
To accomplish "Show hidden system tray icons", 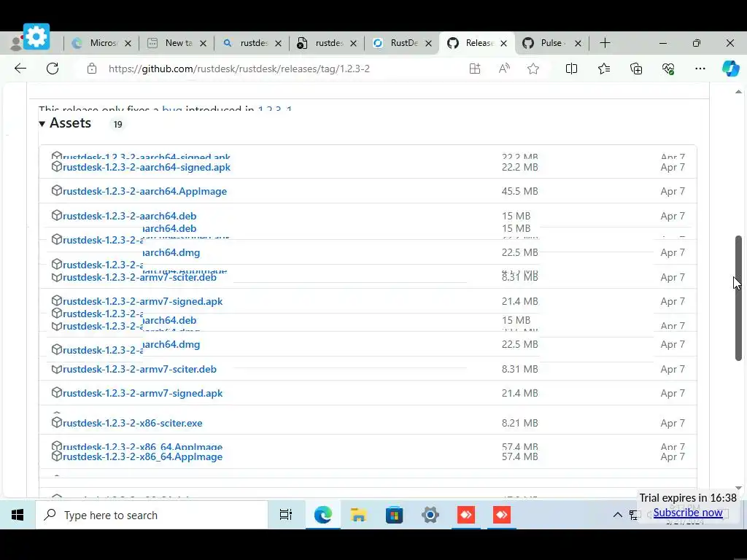I will (x=617, y=515).
